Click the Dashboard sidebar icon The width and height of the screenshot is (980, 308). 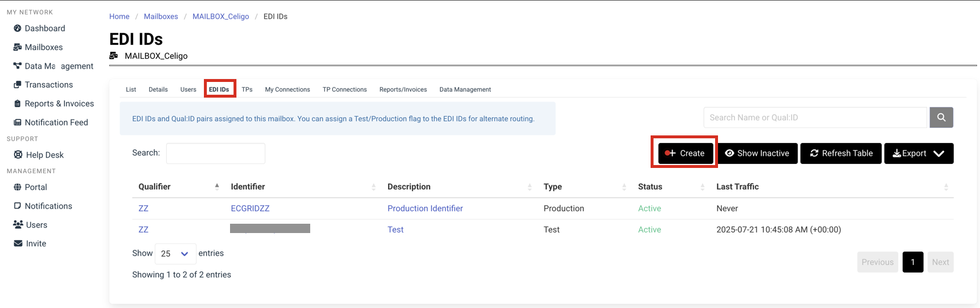pos(17,28)
